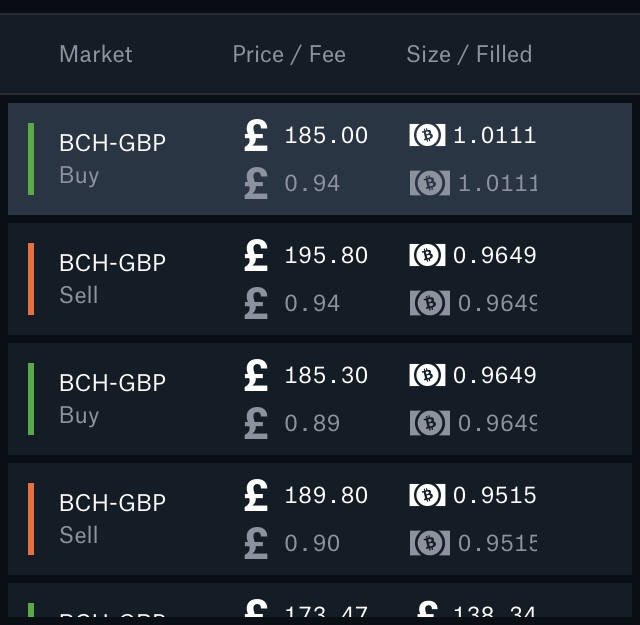Click the size value 0.9649 of sell order
Image resolution: width=640 pixels, height=625 pixels.
coord(494,256)
